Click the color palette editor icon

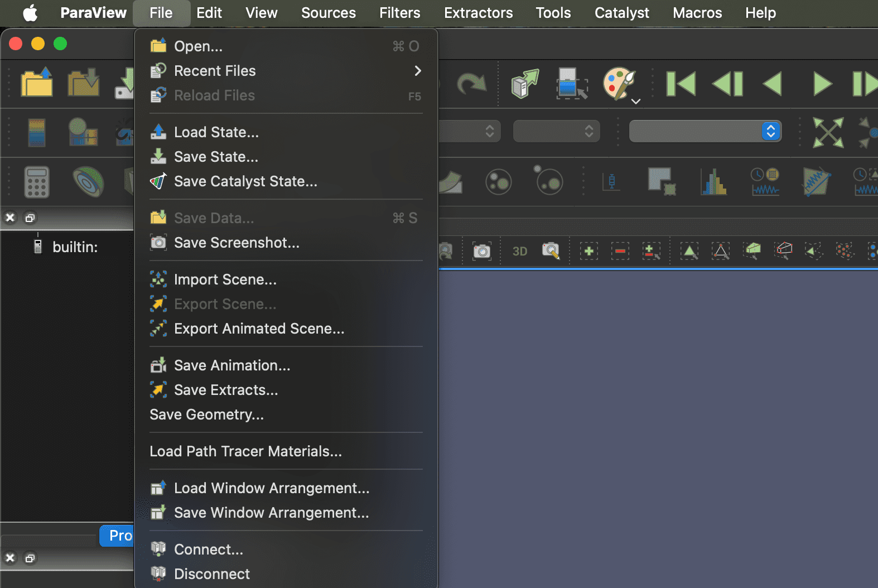pyautogui.click(x=618, y=84)
